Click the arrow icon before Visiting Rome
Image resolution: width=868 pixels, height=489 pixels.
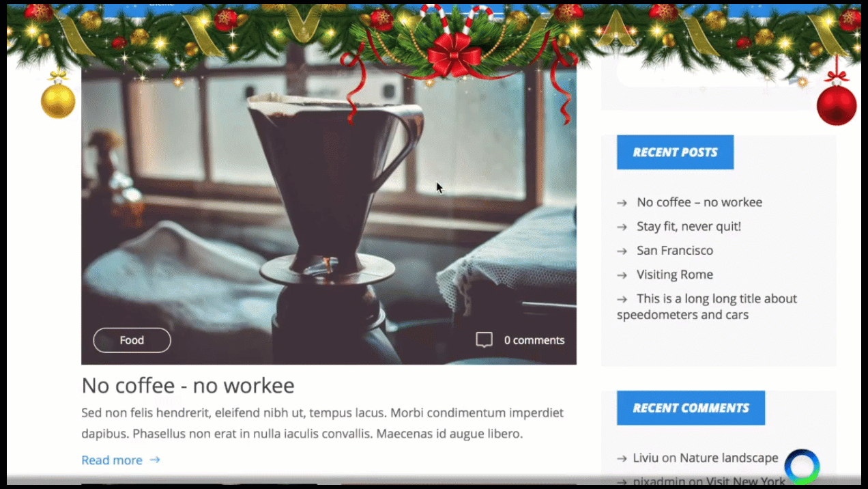pyautogui.click(x=622, y=275)
